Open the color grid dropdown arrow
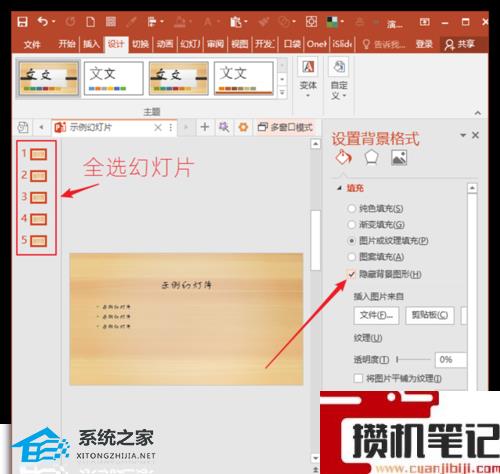The width and height of the screenshot is (500, 474). 342,22
